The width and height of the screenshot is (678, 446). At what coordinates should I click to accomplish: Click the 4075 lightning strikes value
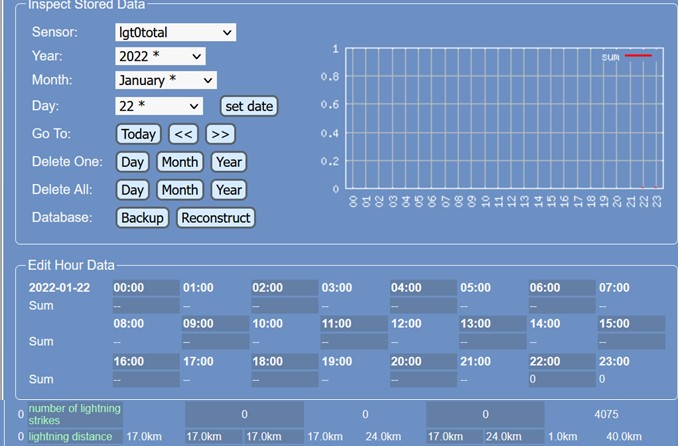click(x=606, y=414)
